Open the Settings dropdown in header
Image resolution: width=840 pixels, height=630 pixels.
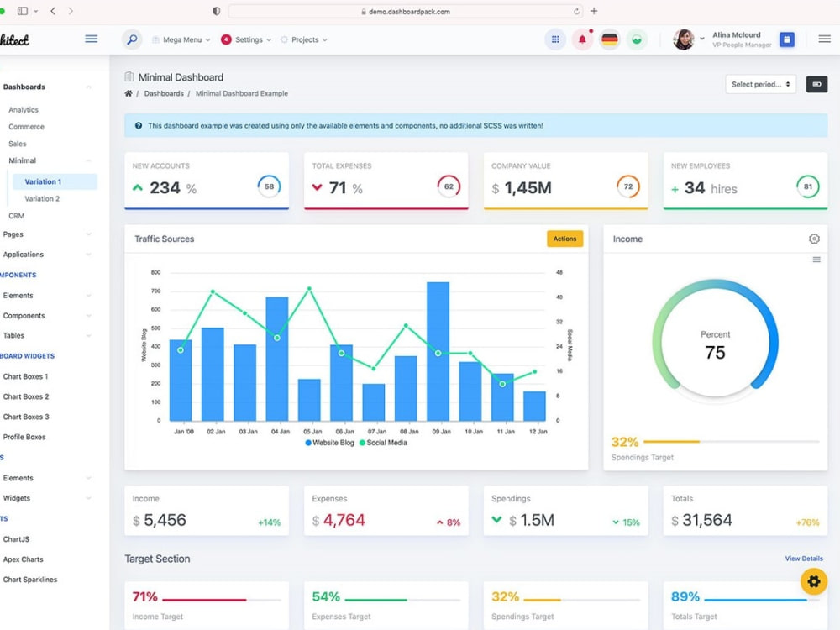click(x=246, y=39)
